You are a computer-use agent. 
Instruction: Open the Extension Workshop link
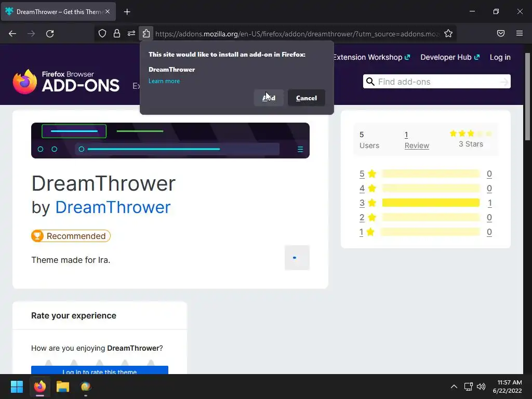[371, 57]
